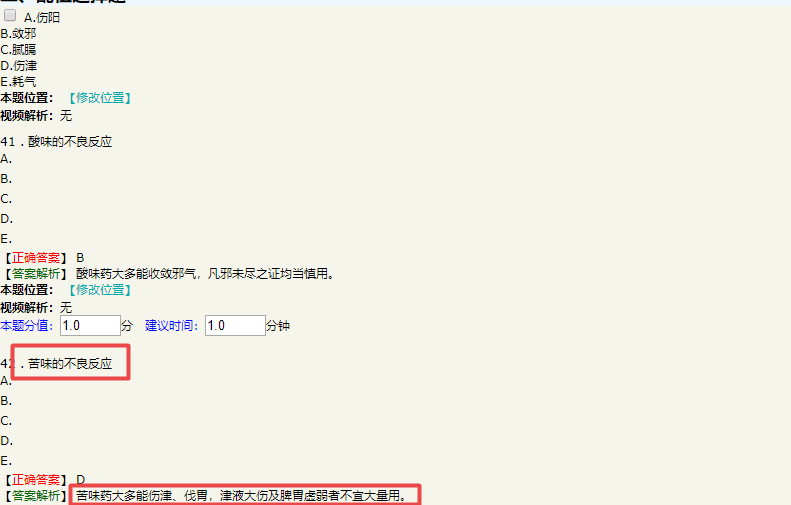Image resolution: width=791 pixels, height=505 pixels.
Task: Select the option D.伤津
Action: point(18,65)
